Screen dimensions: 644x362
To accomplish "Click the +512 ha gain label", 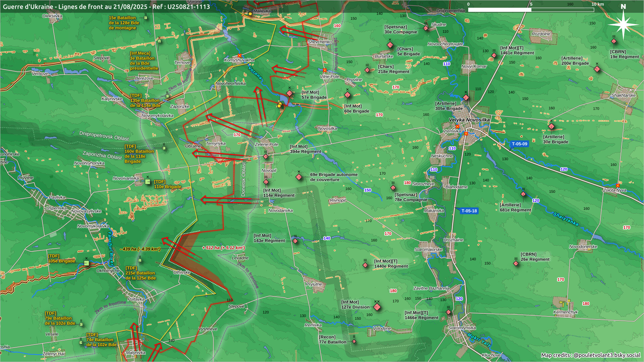I will pyautogui.click(x=223, y=248).
